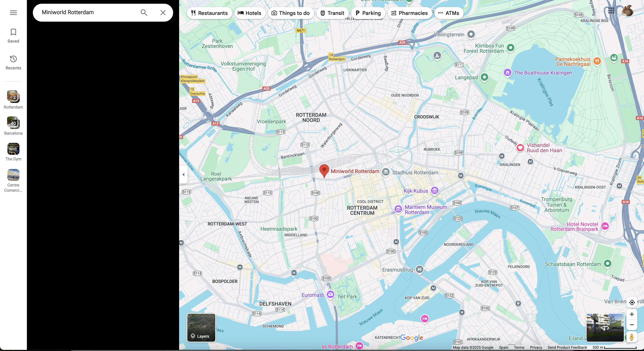Screen dimensions: 644x351
Task: Open the Terms link
Action: pyautogui.click(x=519, y=347)
